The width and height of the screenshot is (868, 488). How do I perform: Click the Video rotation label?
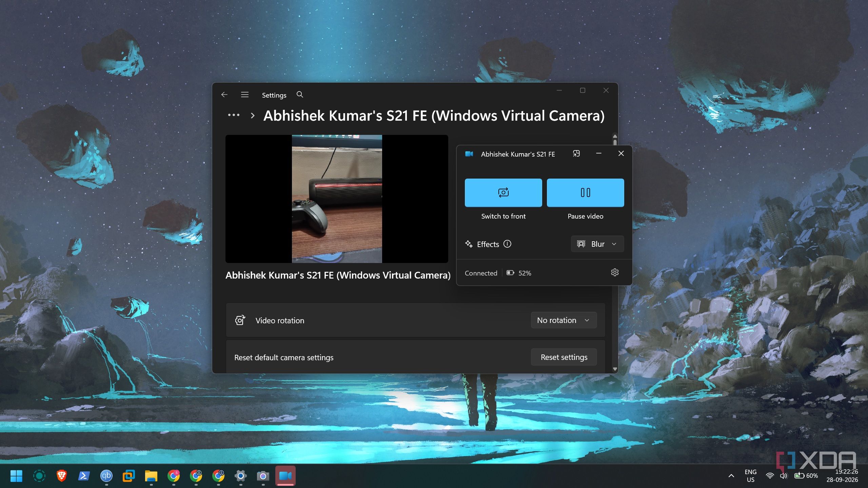tap(280, 321)
